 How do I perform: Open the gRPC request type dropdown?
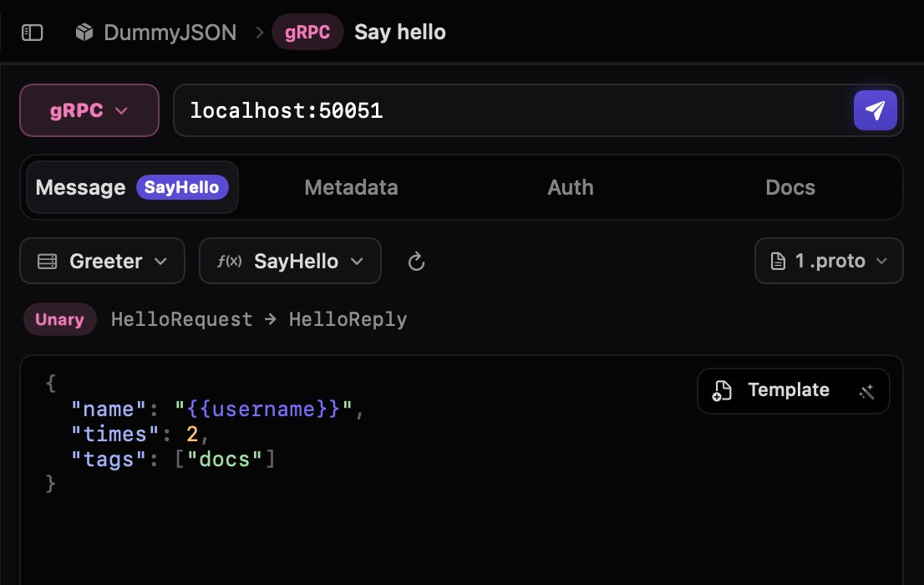(x=89, y=110)
